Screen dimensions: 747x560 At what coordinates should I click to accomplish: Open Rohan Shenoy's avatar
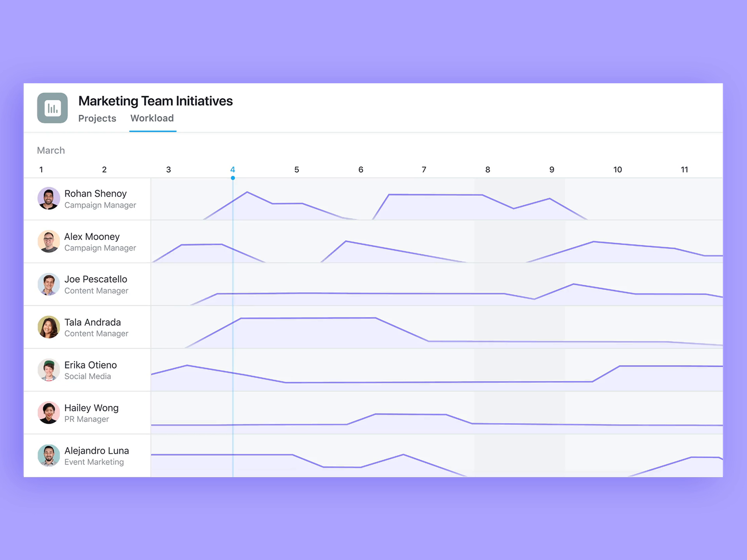pos(49,199)
